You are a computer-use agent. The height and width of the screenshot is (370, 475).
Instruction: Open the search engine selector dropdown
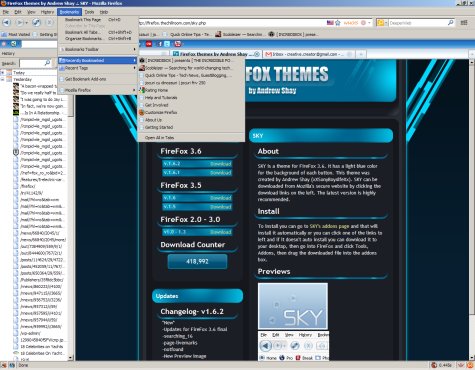coord(382,23)
